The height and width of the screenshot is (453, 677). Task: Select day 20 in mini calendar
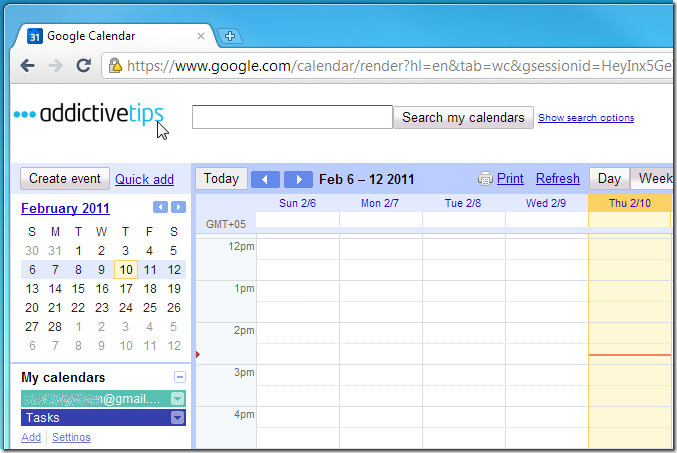click(32, 308)
